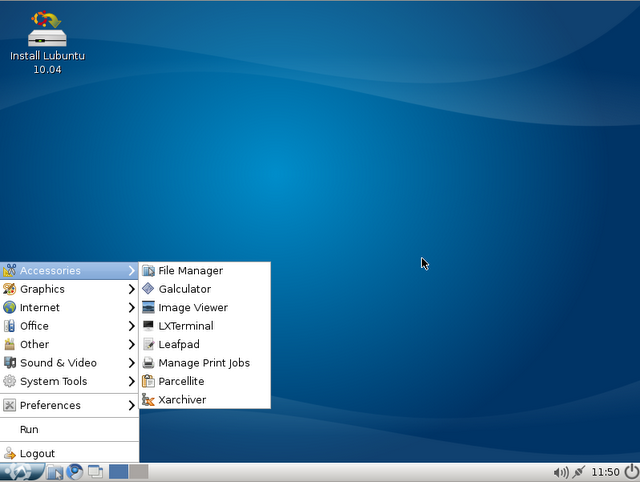Expand the System Tools submenu arrow
The height and width of the screenshot is (482, 640).
tap(131, 381)
